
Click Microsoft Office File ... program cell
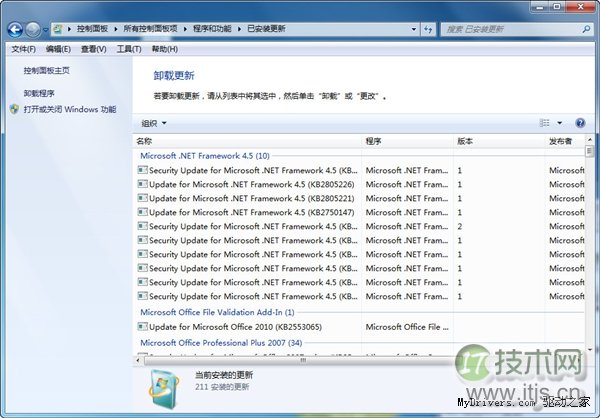[407, 327]
